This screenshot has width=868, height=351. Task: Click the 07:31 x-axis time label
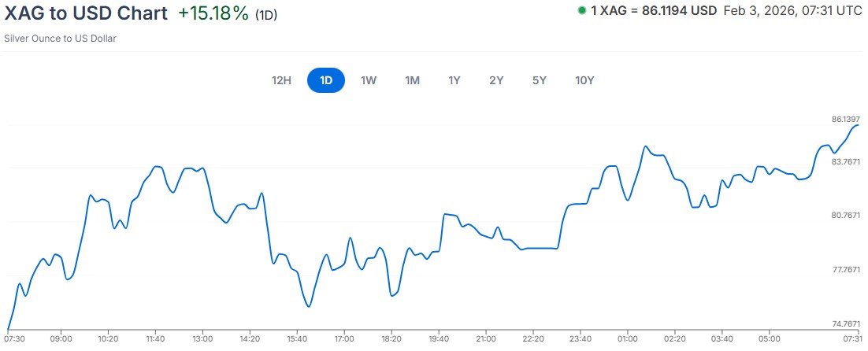pos(851,338)
